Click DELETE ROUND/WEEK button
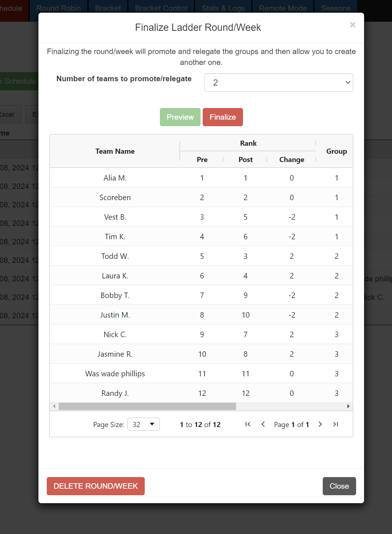The image size is (392, 534). coord(96,486)
